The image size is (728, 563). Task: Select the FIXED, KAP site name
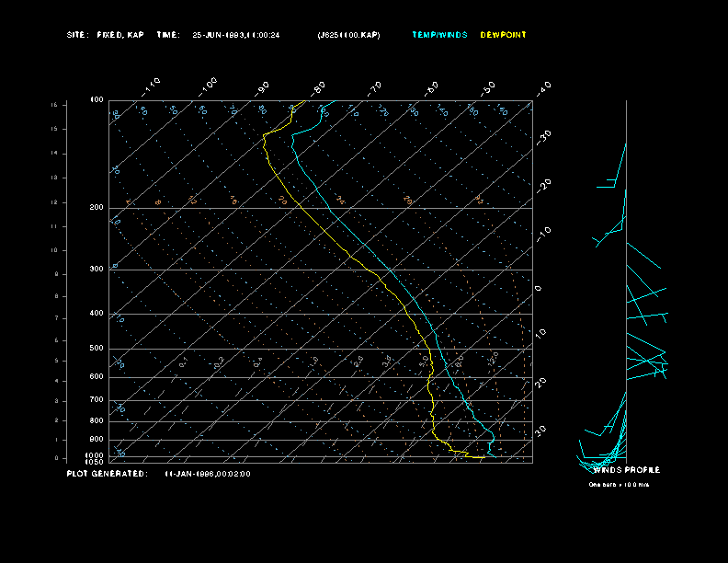[x=120, y=35]
